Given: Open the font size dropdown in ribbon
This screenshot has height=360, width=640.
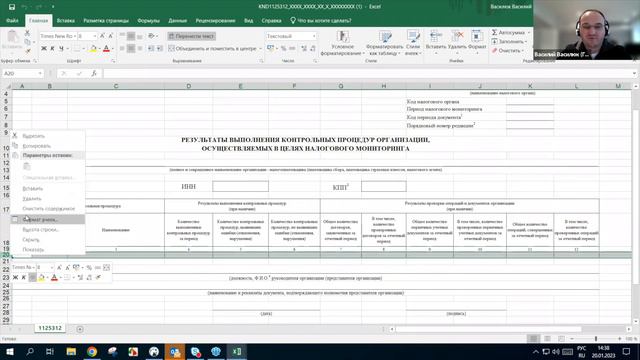Looking at the screenshot, I should pos(95,36).
